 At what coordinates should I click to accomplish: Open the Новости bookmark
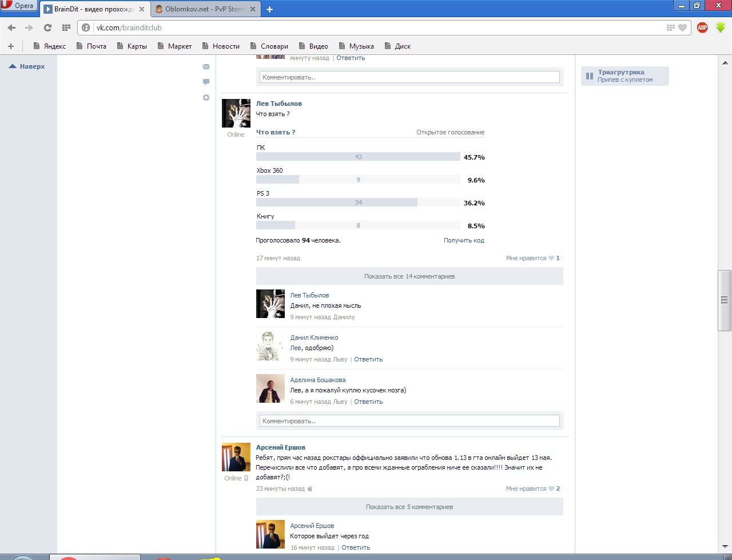(x=221, y=46)
